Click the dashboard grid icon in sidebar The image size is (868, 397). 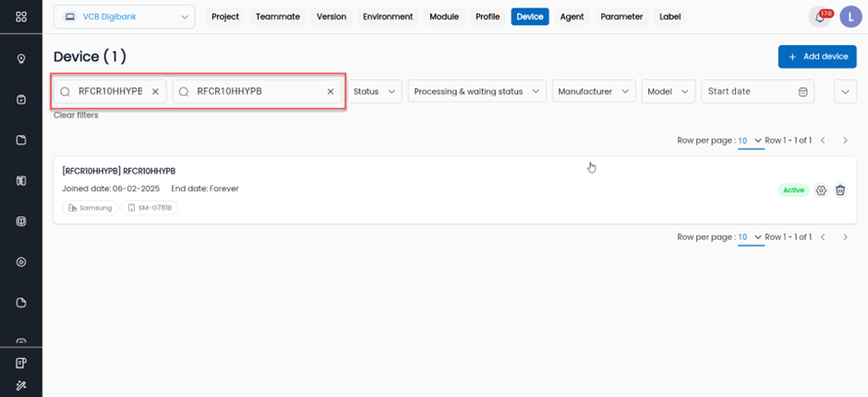(x=21, y=17)
